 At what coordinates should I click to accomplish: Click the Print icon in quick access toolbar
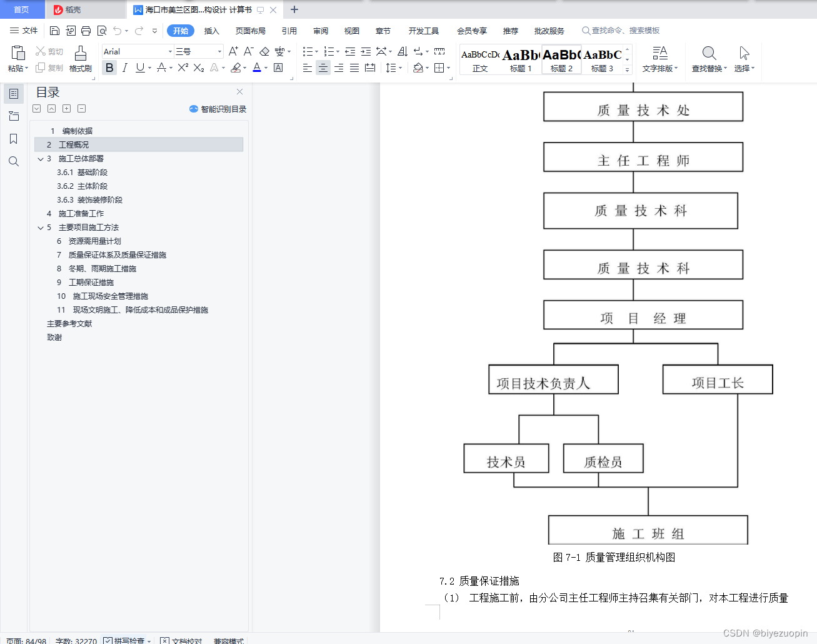pyautogui.click(x=86, y=31)
